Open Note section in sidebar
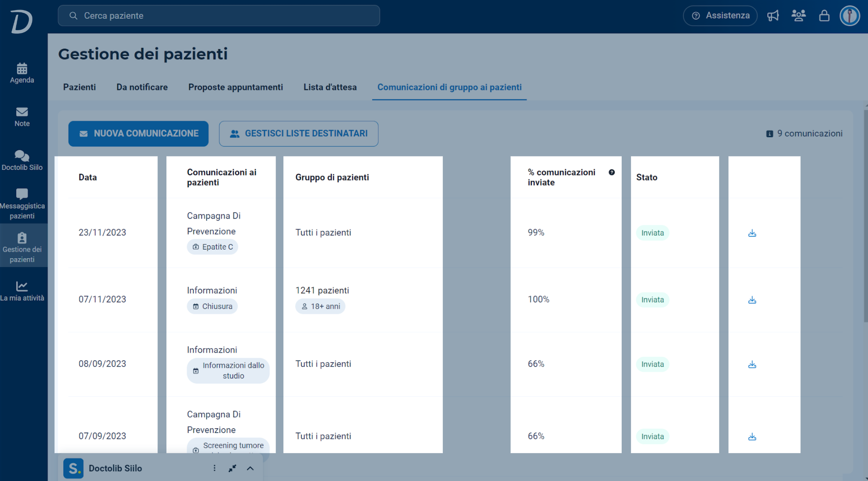Viewport: 868px width, 481px height. click(22, 117)
